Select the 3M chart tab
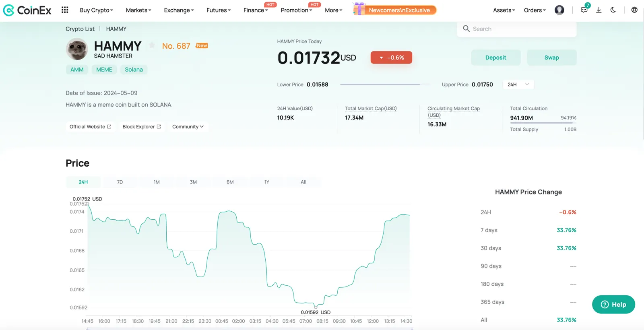 pyautogui.click(x=193, y=182)
